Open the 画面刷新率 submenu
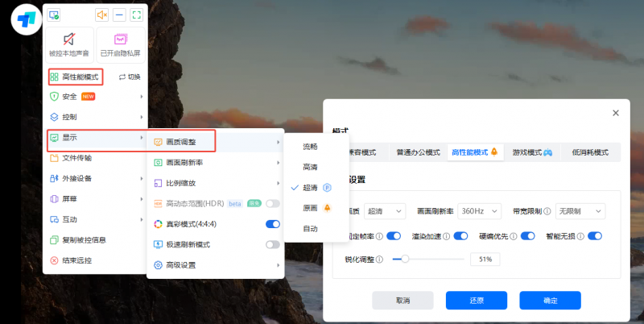The height and width of the screenshot is (324, 644). point(215,163)
